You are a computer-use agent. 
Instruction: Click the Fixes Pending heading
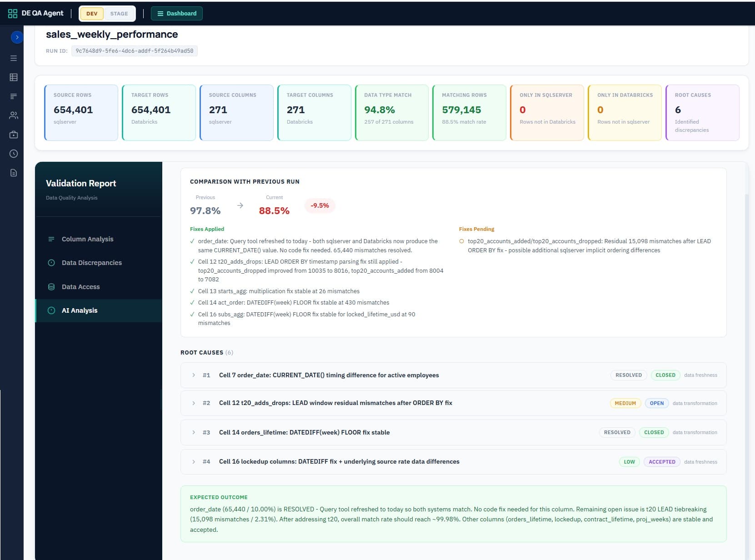click(x=476, y=229)
